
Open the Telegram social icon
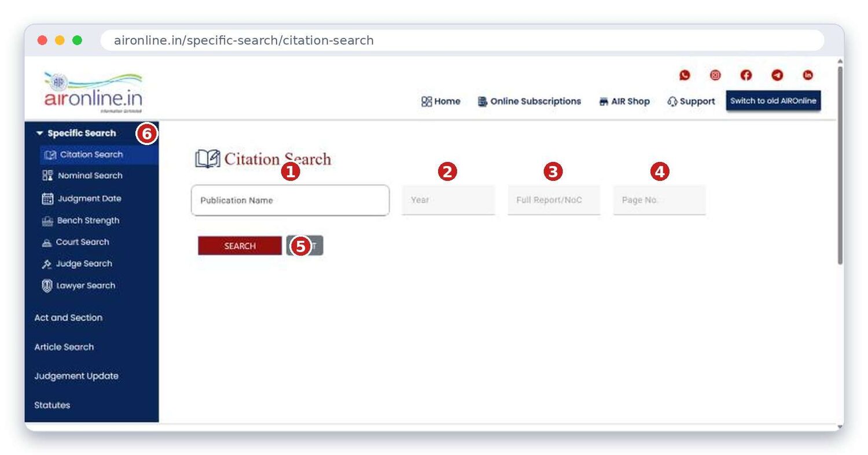(777, 75)
